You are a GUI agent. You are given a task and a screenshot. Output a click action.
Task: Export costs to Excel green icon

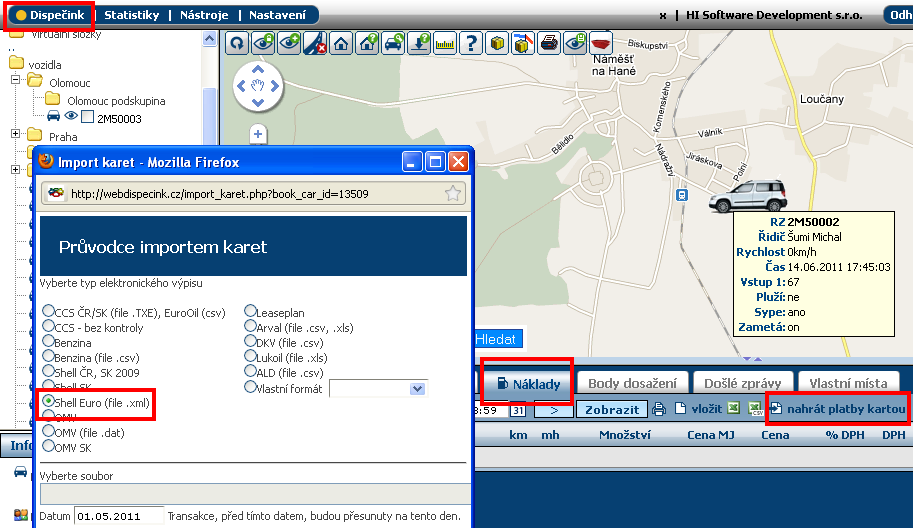pos(734,409)
